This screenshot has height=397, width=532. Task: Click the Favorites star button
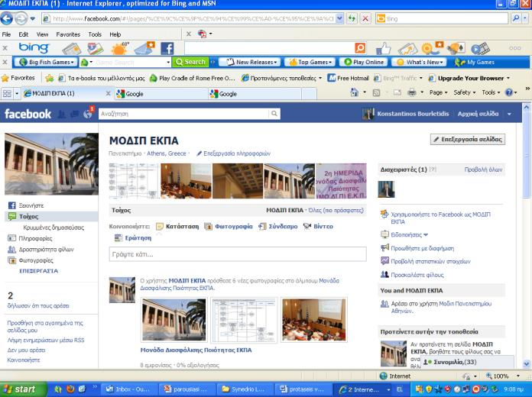pyautogui.click(x=18, y=78)
